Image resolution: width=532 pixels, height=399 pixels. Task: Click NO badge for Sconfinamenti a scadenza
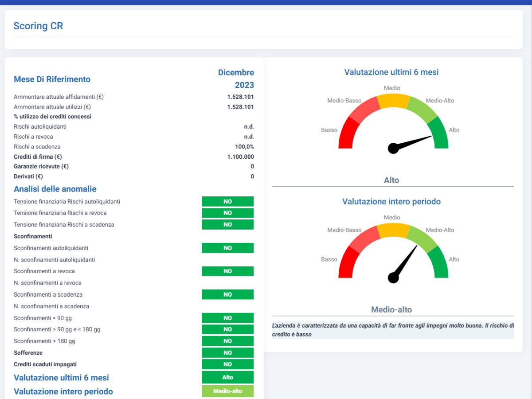[227, 294]
